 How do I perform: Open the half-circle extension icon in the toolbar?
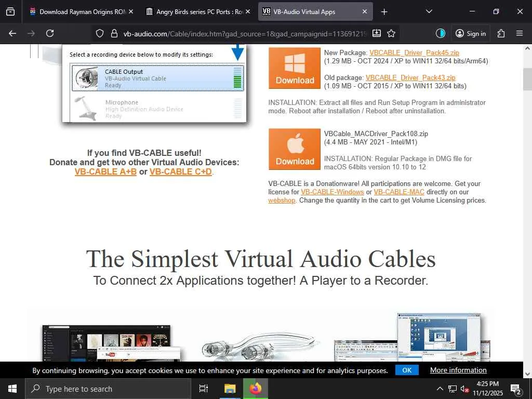pyautogui.click(x=441, y=33)
